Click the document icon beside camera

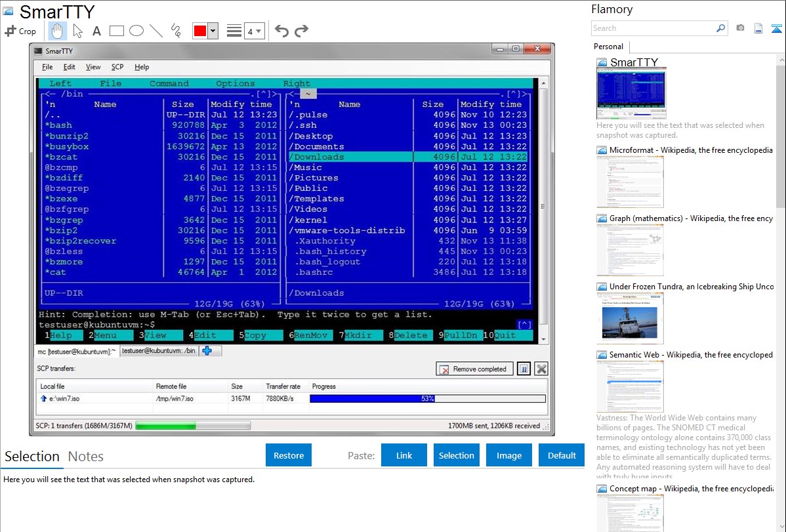coord(758,28)
